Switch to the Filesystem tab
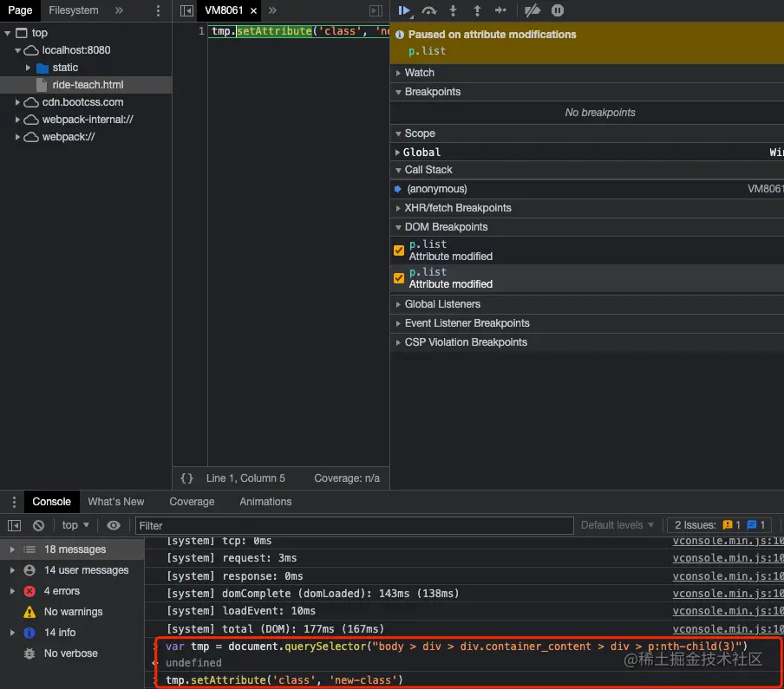784x689 pixels. [74, 10]
